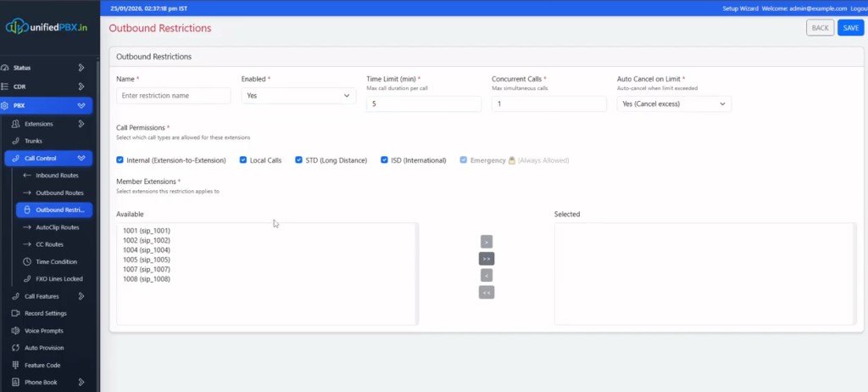The width and height of the screenshot is (868, 392).
Task: Open the Auto Cancel on Limit dropdown
Action: click(674, 104)
